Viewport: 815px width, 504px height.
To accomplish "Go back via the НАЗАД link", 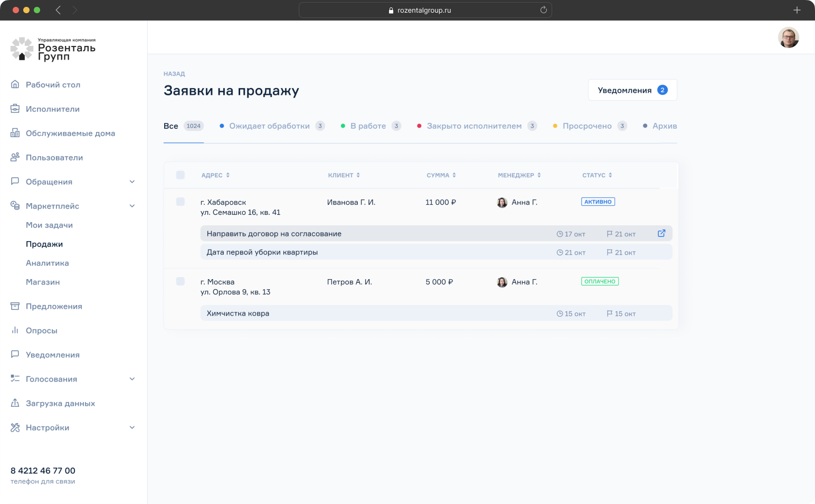I will (174, 73).
